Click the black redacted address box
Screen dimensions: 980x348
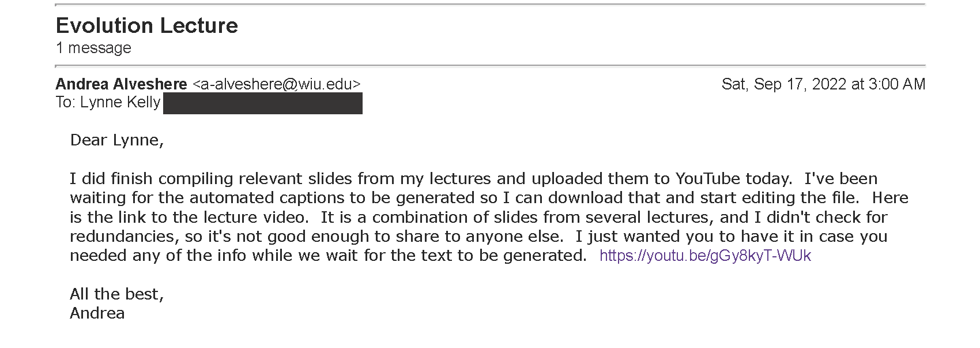pyautogui.click(x=263, y=103)
